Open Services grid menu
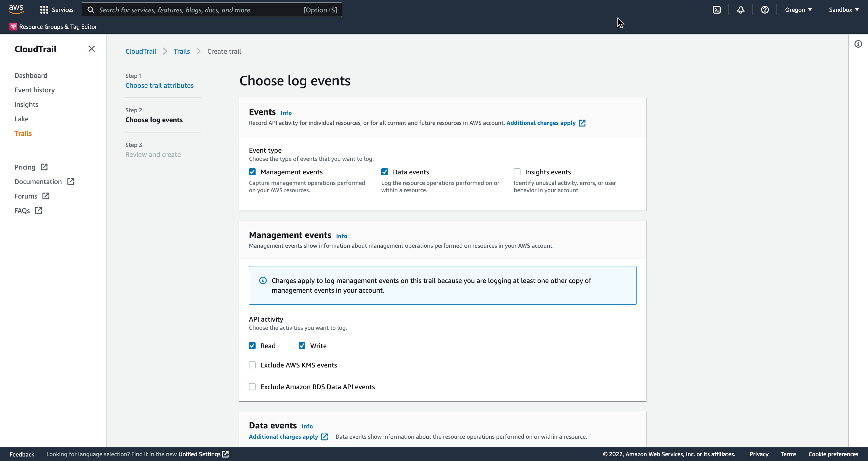Screen dimensions: 868x461 [57, 10]
